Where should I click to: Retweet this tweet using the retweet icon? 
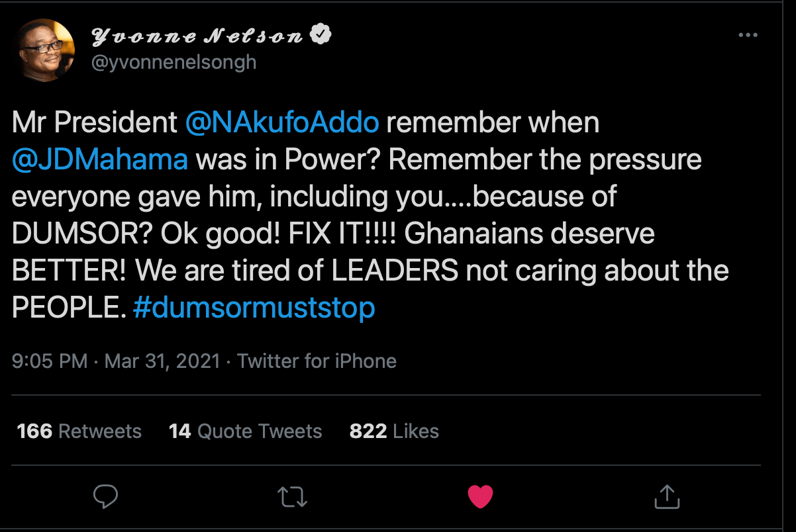(293, 496)
